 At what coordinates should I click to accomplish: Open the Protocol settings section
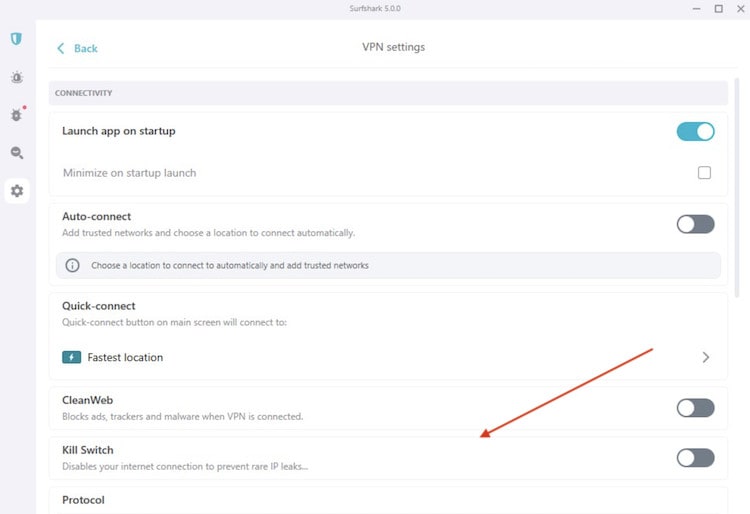click(x=84, y=500)
